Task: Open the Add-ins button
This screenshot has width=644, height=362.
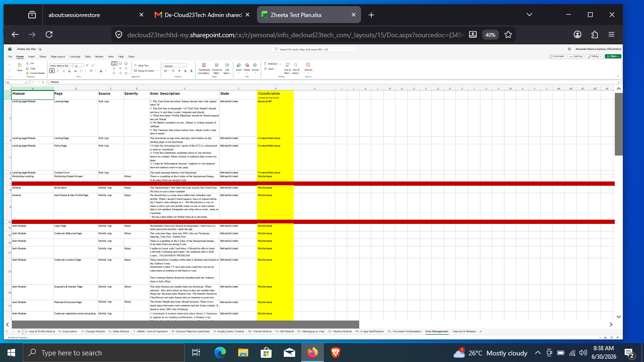Action: click(x=308, y=69)
